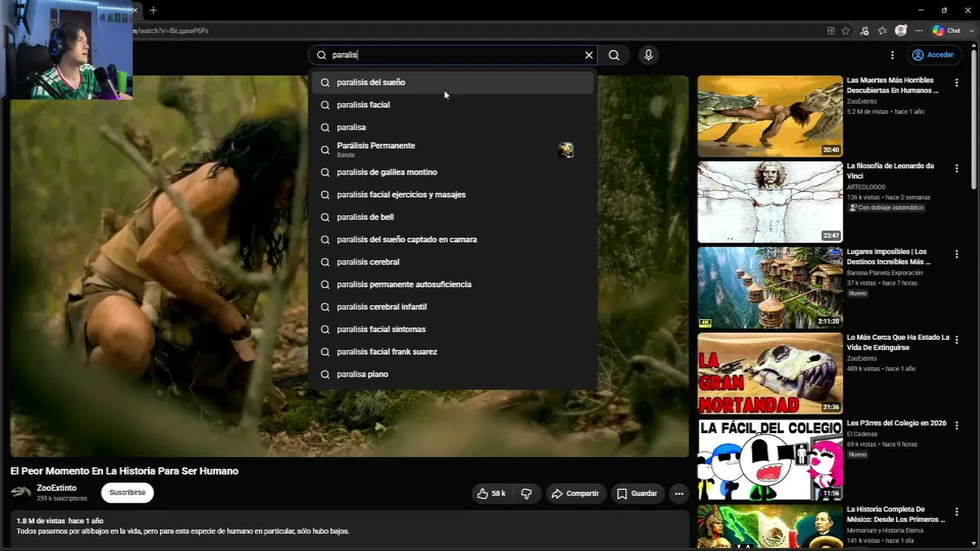Choose "paralisis del sueño captado en camara"
Viewport: 980px width, 551px height.
click(x=452, y=240)
